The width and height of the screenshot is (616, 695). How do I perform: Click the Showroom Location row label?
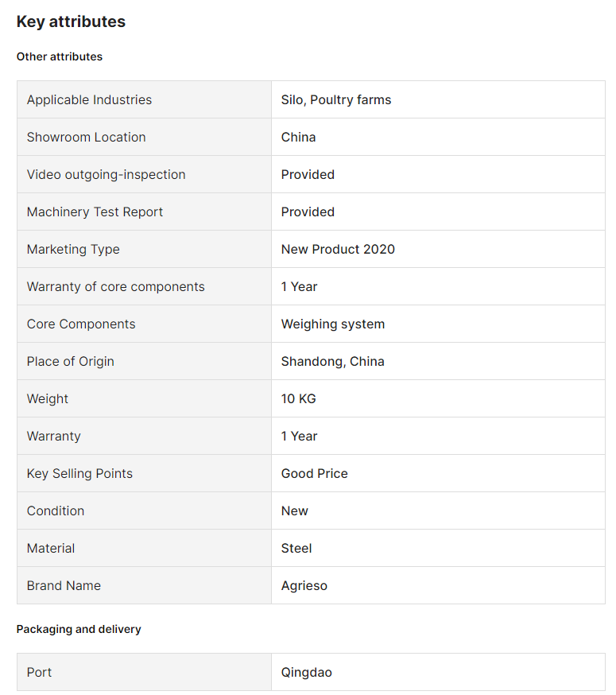click(86, 137)
